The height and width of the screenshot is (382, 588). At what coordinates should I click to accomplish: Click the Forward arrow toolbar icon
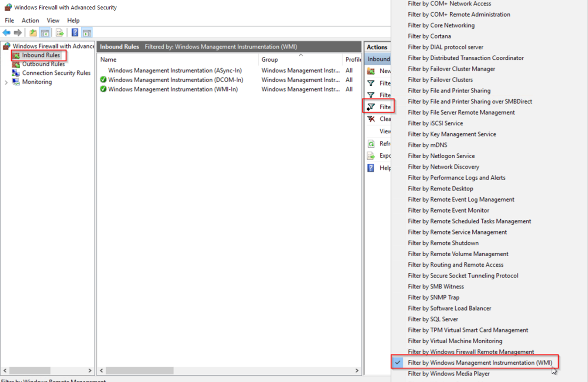[x=18, y=33]
